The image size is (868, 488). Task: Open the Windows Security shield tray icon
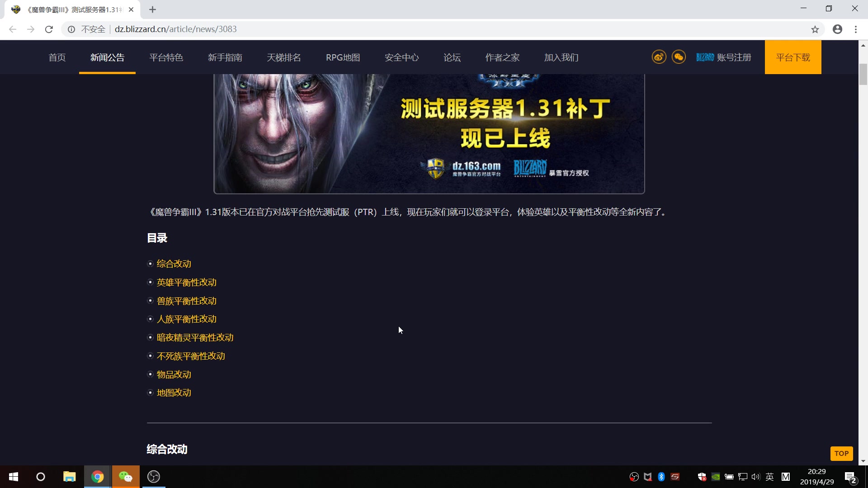pyautogui.click(x=702, y=477)
